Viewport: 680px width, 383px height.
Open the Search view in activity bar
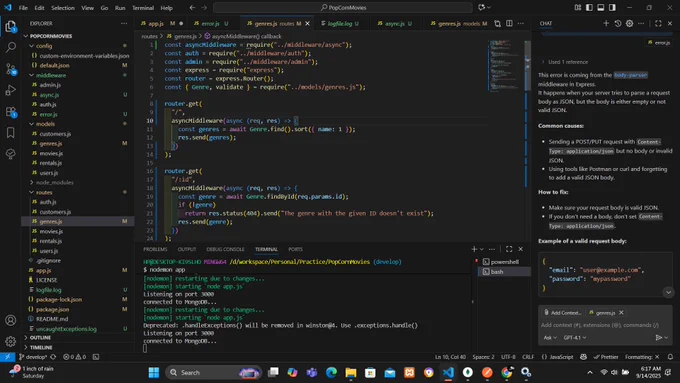10,47
